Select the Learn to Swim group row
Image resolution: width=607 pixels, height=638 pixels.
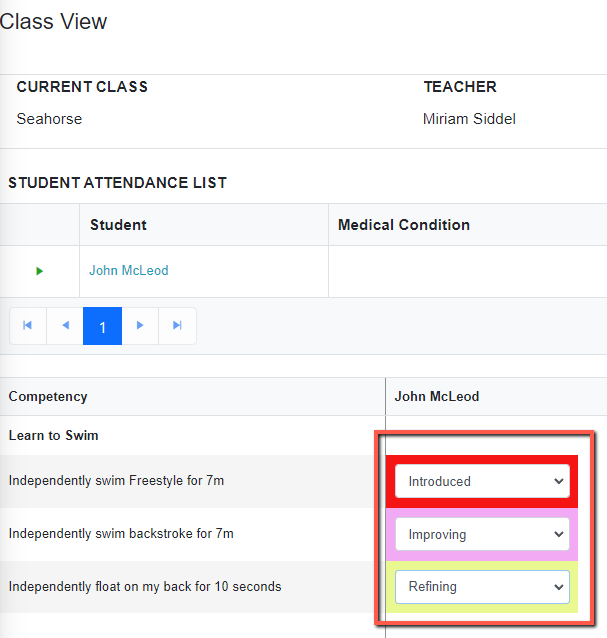click(x=53, y=436)
